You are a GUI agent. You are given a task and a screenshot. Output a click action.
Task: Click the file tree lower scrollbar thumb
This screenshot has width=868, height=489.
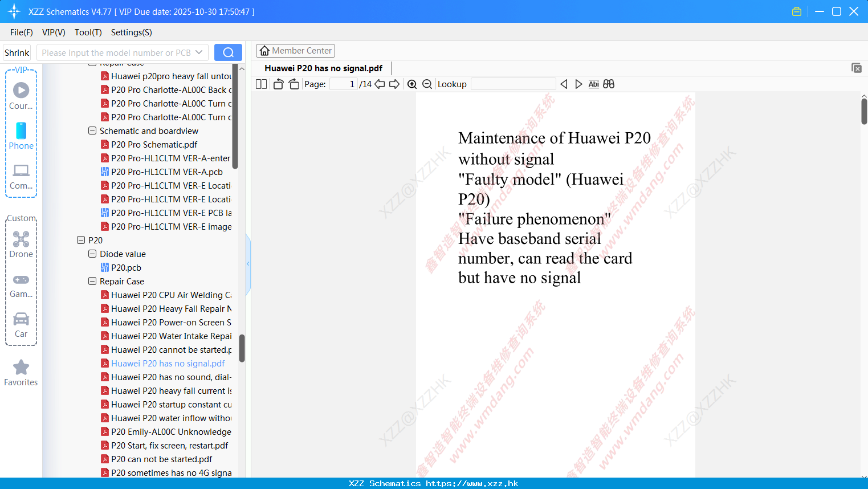(242, 348)
